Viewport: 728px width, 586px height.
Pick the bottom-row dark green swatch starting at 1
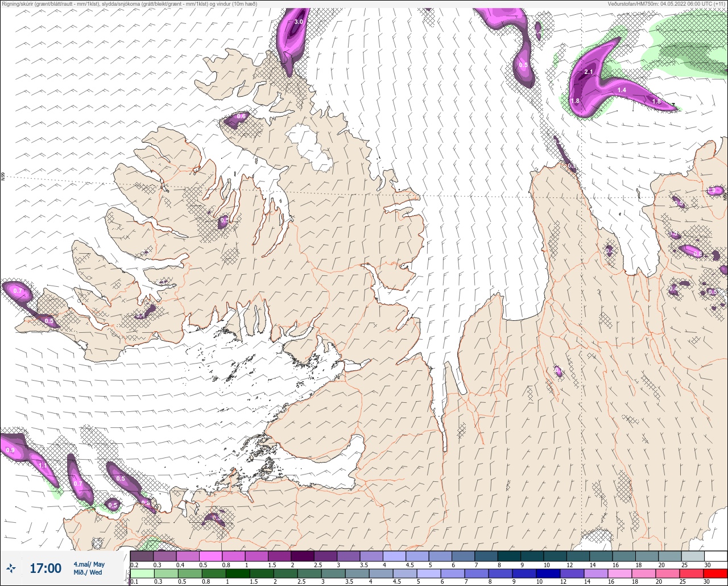pos(238,573)
